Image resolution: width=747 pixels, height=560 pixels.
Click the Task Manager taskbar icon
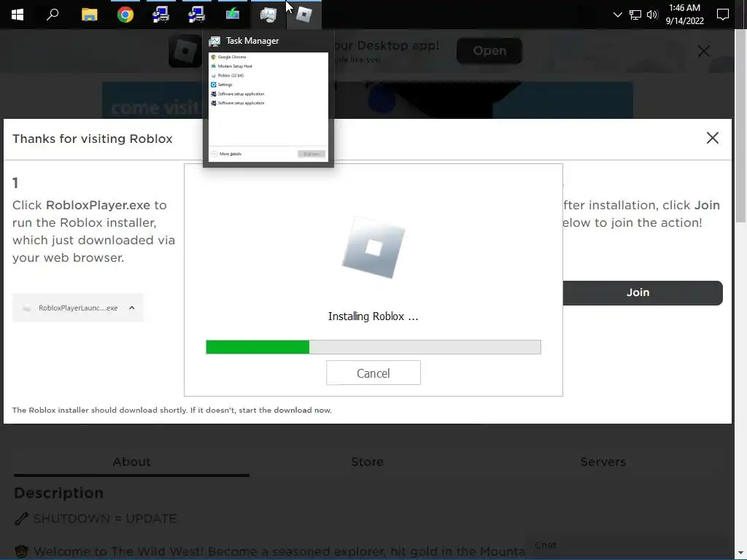point(268,15)
